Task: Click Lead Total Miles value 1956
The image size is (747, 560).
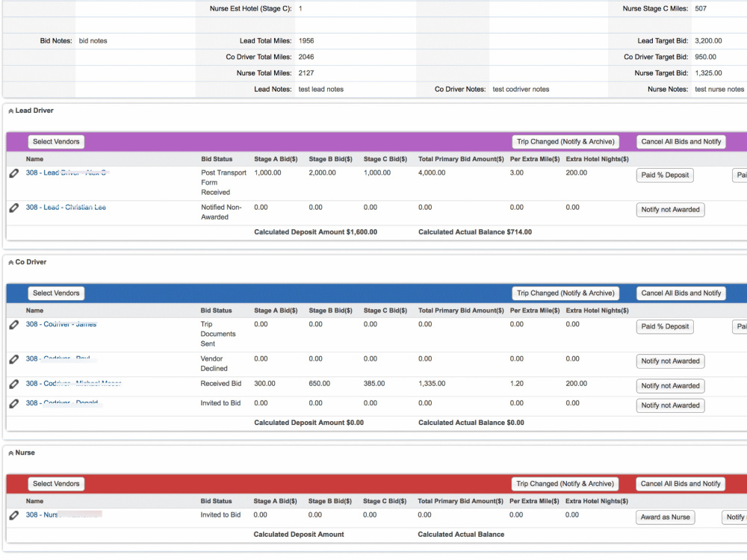Action: [306, 41]
